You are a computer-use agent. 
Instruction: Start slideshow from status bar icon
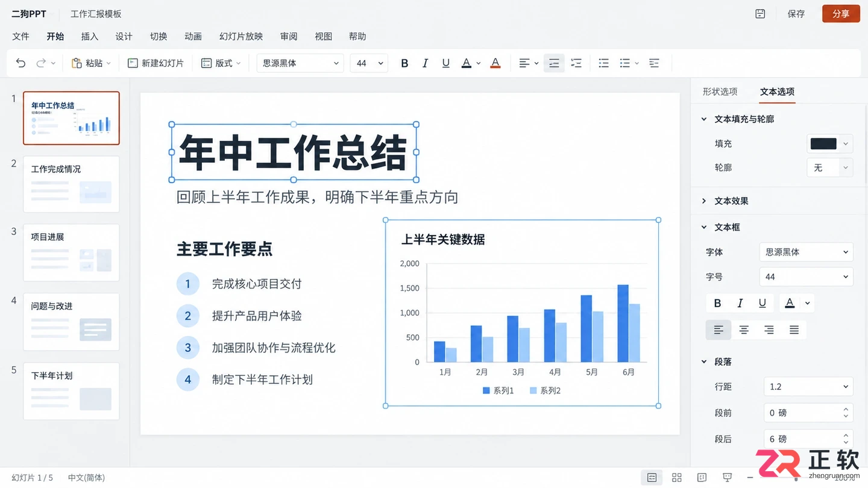point(728,477)
